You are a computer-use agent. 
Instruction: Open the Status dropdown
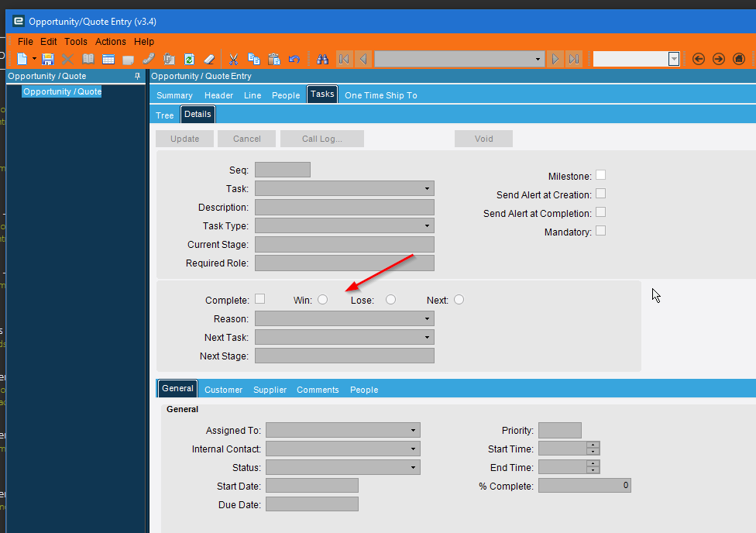click(x=413, y=467)
